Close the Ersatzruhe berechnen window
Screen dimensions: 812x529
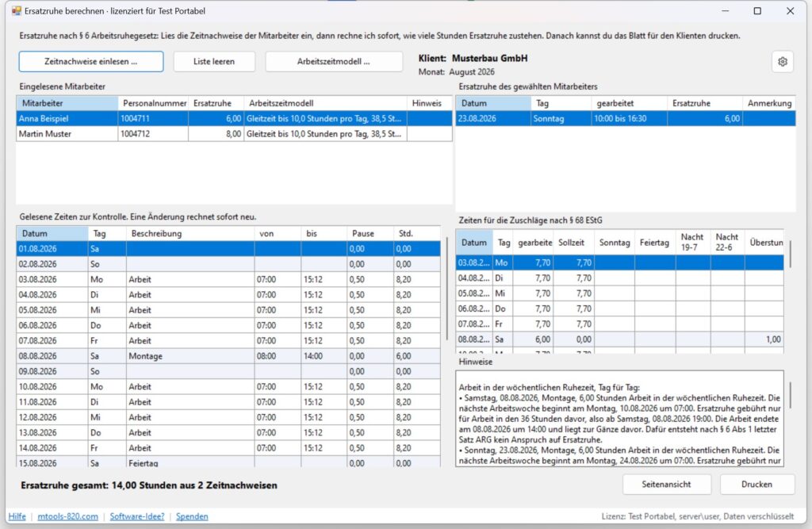pos(790,11)
